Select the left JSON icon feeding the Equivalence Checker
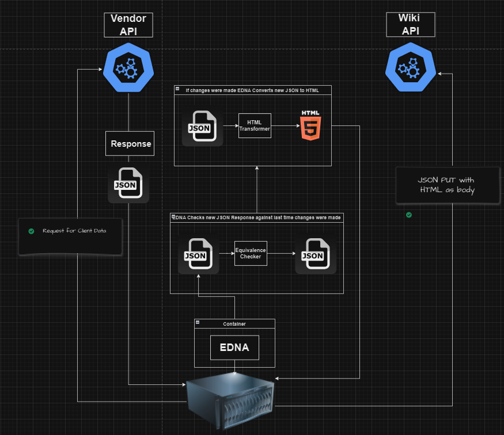504x435 pixels. coord(198,254)
